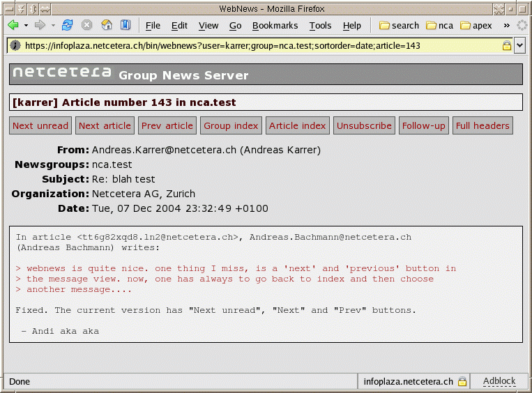Click the Stop loading icon
The image size is (532, 393).
87,25
